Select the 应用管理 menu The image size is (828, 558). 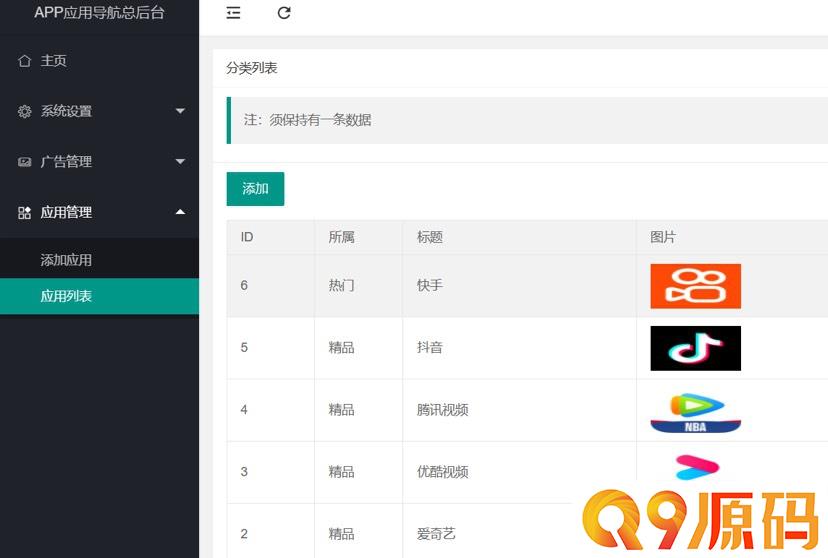99,212
